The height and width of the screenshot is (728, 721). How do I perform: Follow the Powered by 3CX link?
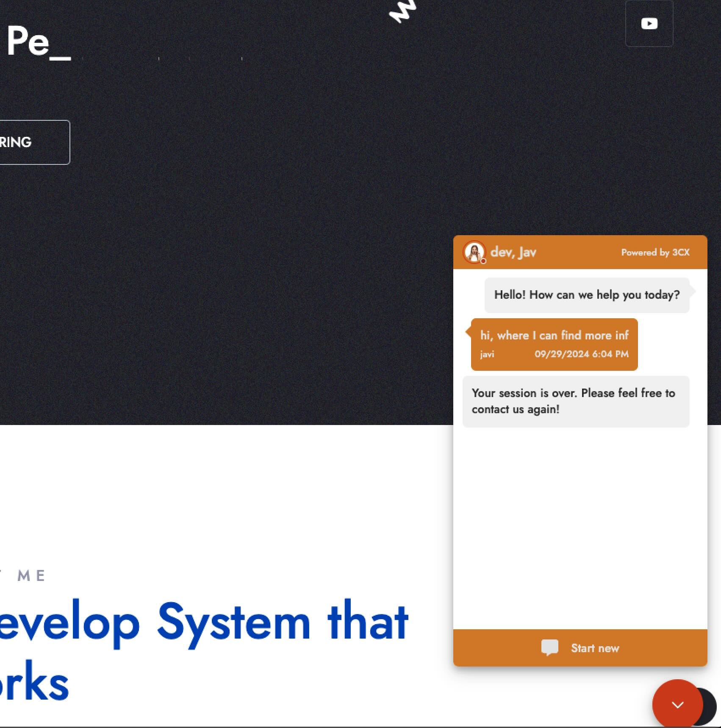[x=655, y=253]
